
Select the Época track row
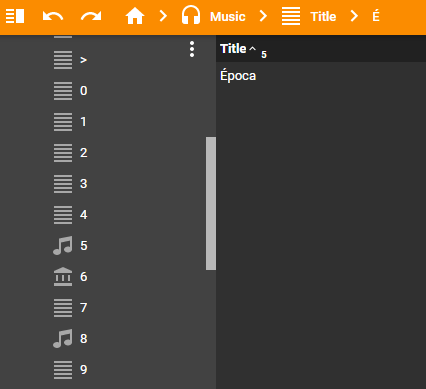321,76
